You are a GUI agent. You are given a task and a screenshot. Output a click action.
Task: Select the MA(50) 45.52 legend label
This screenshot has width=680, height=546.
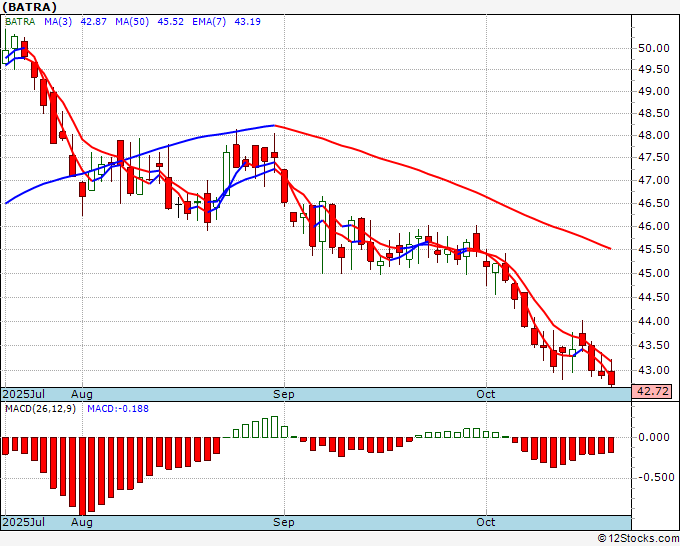(x=135, y=21)
